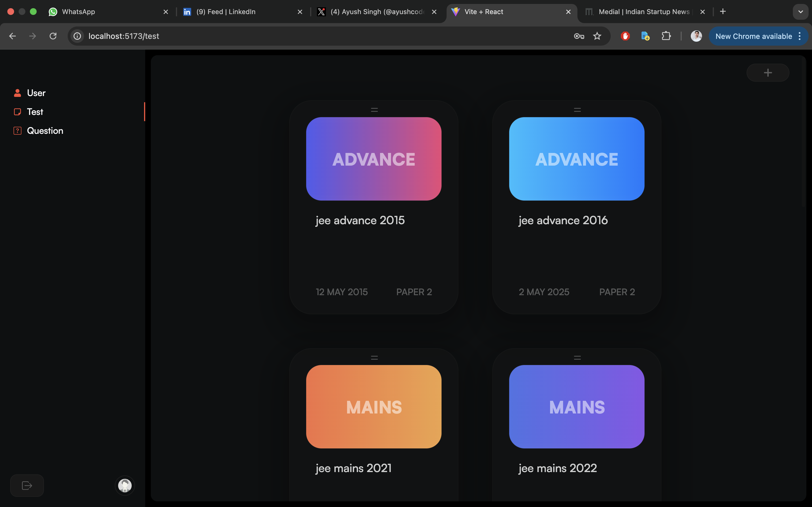Screen dimensions: 812x507
Task: Open the purple-pink ADVANCE 2015 banner
Action: point(374,159)
